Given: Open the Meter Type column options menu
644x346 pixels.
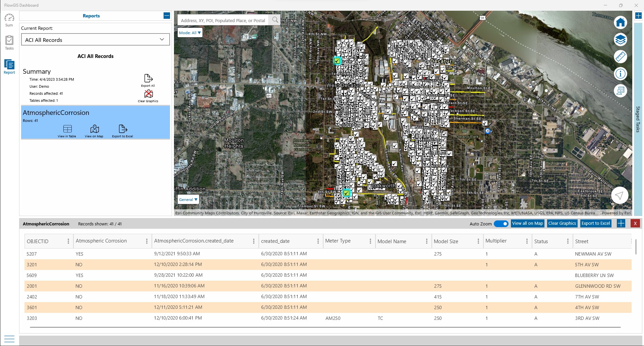Looking at the screenshot, I should (x=370, y=241).
